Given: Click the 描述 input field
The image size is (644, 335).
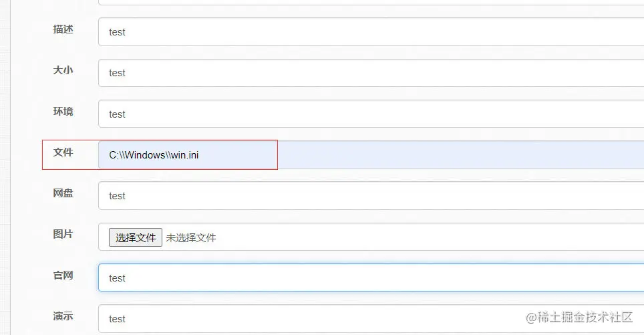Looking at the screenshot, I should (371, 31).
